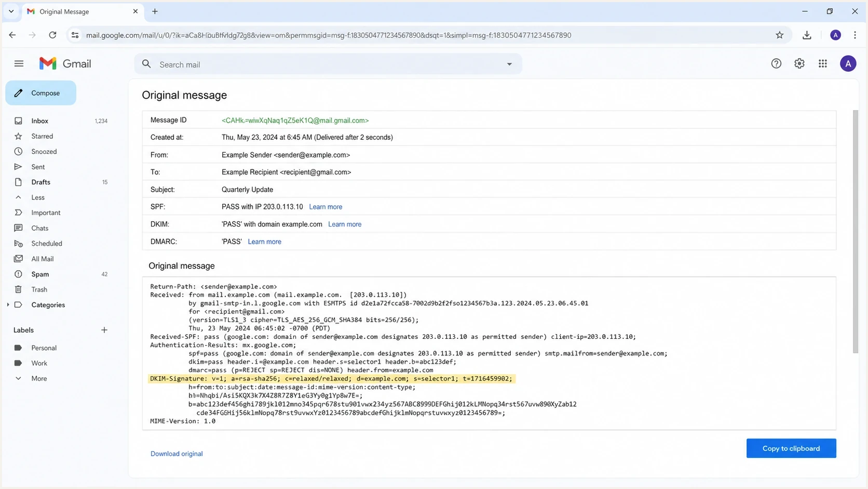Click the Return-Path header line
The width and height of the screenshot is (868, 489).
[213, 286]
